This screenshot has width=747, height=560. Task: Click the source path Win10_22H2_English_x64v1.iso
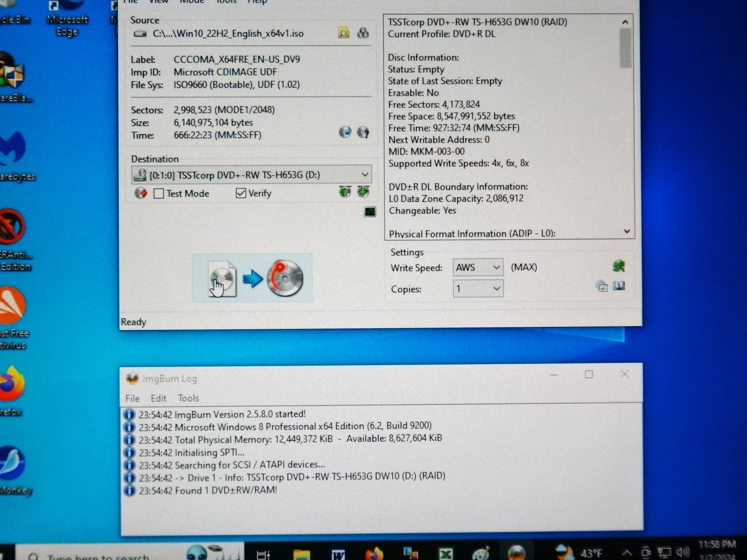click(x=228, y=34)
